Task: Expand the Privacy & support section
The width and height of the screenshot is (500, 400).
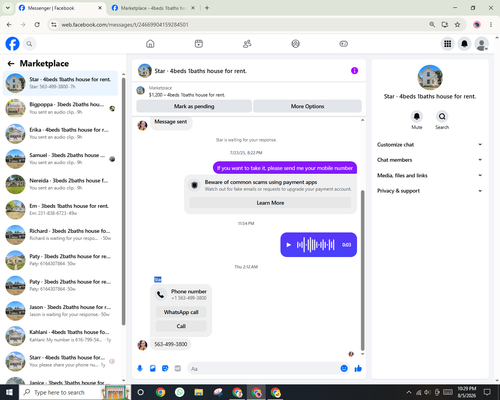Action: (x=430, y=191)
